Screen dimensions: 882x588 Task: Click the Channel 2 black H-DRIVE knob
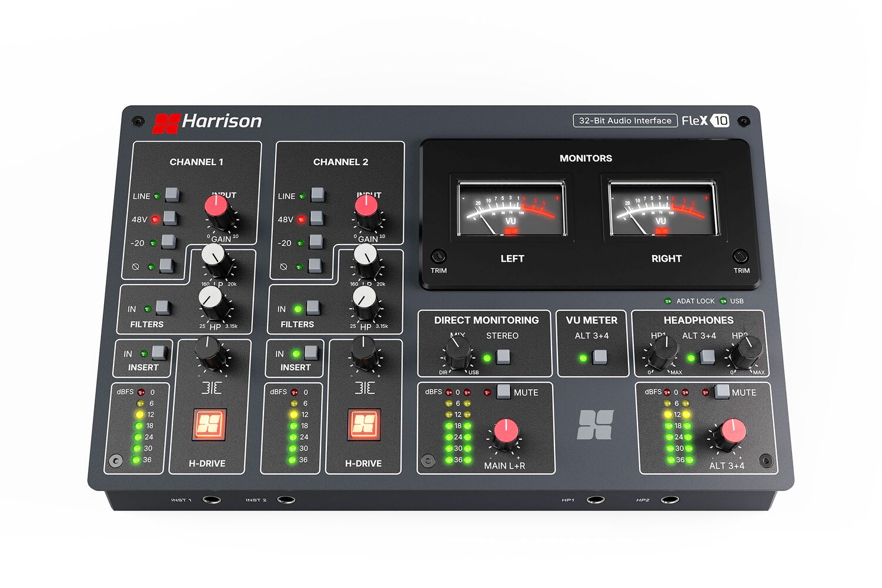(364, 353)
